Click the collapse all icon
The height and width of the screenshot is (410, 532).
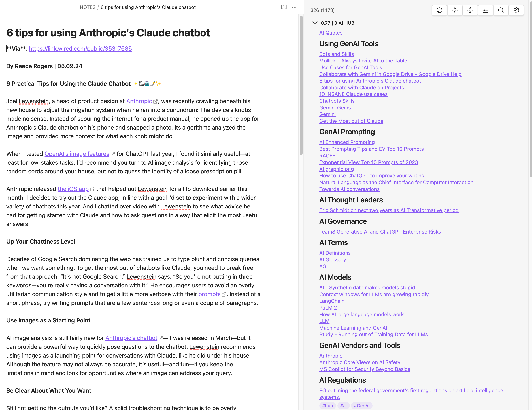pyautogui.click(x=455, y=10)
